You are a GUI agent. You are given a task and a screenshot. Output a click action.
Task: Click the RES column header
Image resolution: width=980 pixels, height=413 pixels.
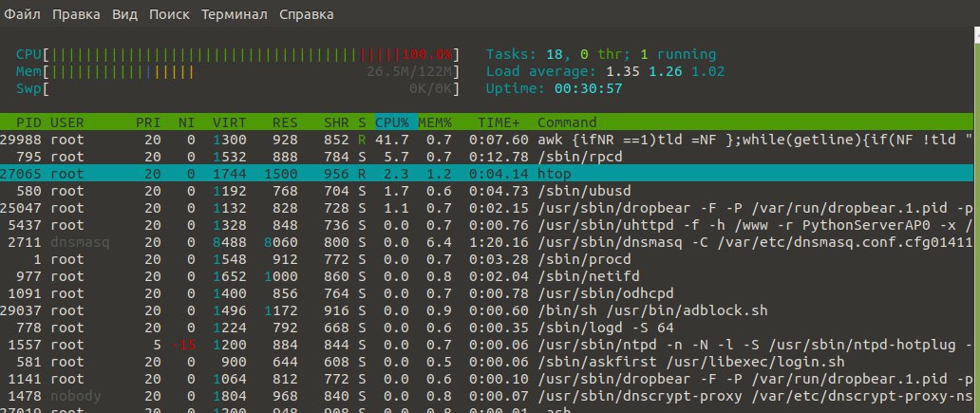click(x=285, y=122)
